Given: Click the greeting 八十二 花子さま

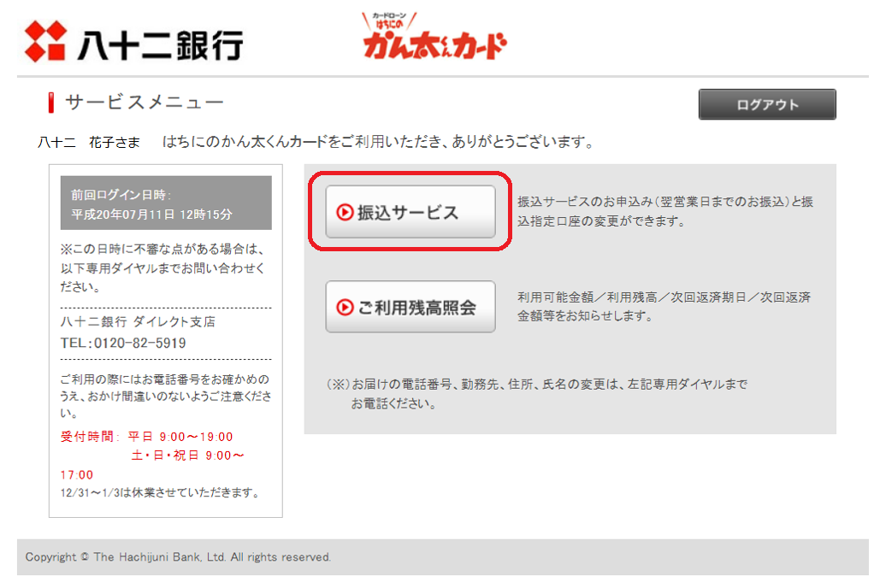Looking at the screenshot, I should 89,143.
